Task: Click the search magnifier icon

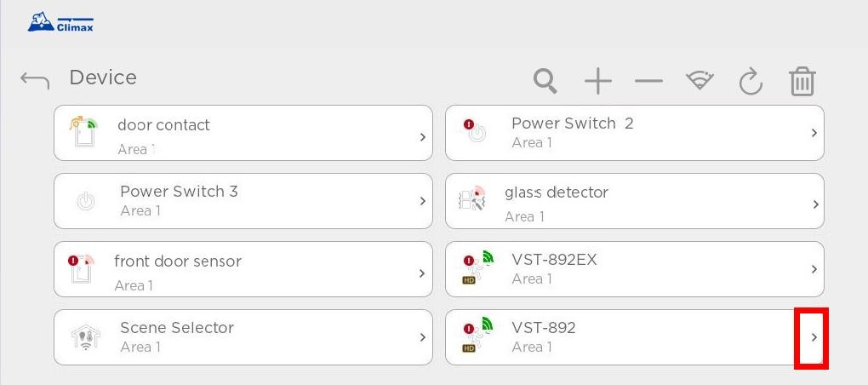Action: tap(545, 81)
